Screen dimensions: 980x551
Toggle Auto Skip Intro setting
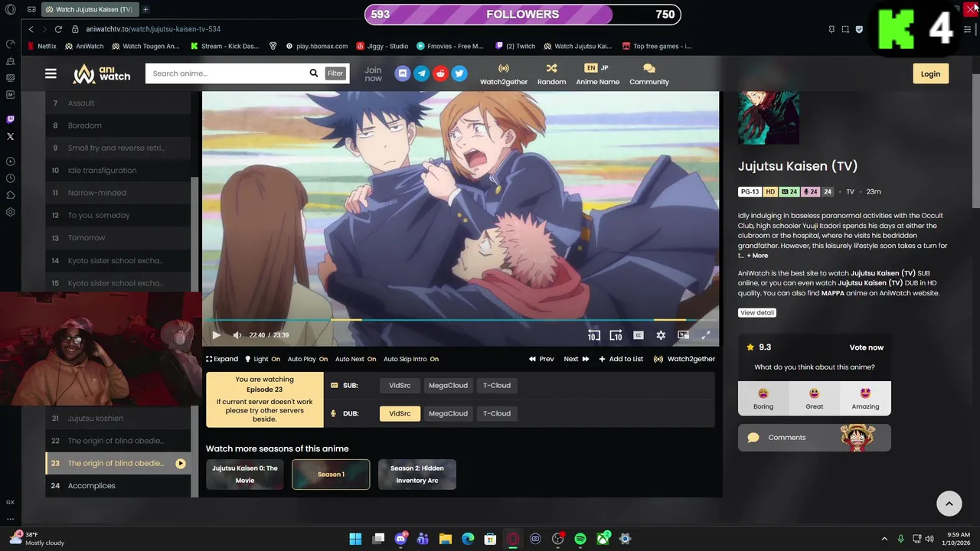(x=411, y=359)
